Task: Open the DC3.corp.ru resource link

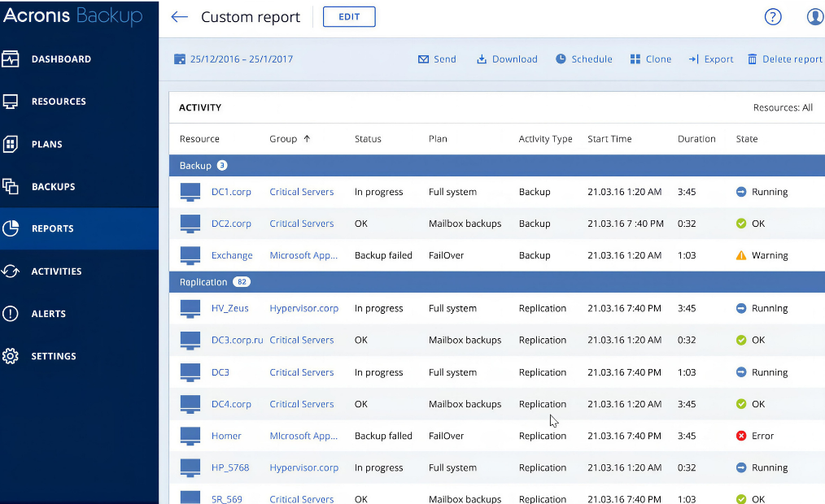Action: (237, 340)
